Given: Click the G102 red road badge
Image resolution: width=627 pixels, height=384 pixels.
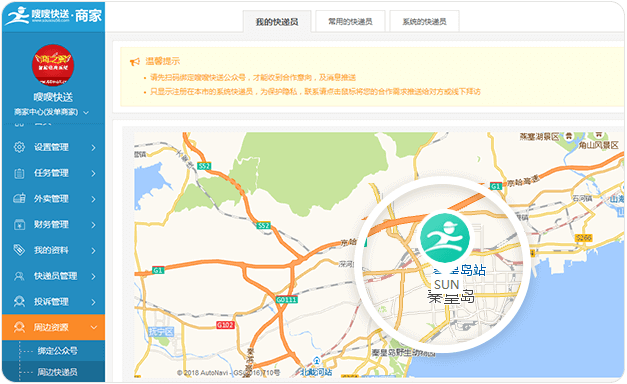Looking at the screenshot, I should [225, 325].
